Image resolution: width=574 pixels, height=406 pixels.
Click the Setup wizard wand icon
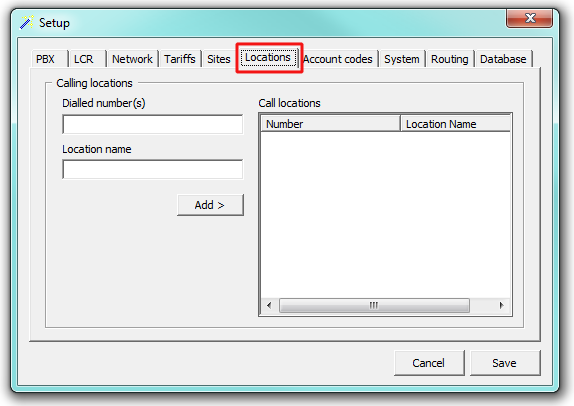(26, 23)
